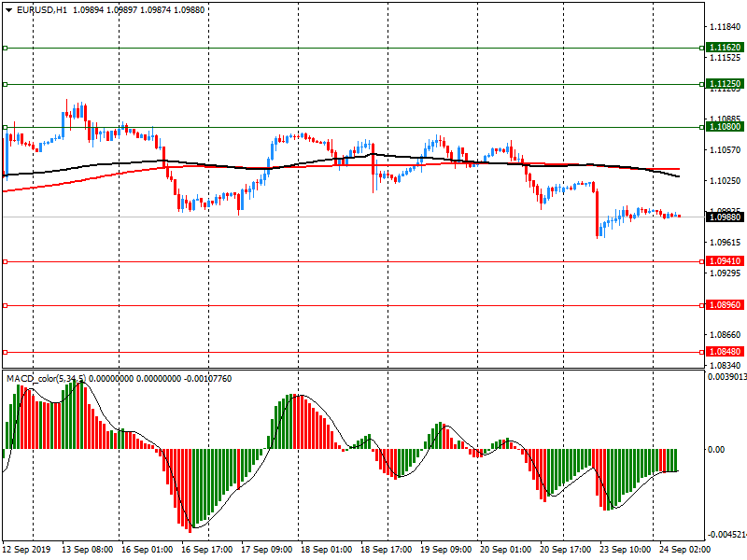
Task: Click the EURUSD,H1 chart title text
Action: pyautogui.click(x=41, y=10)
